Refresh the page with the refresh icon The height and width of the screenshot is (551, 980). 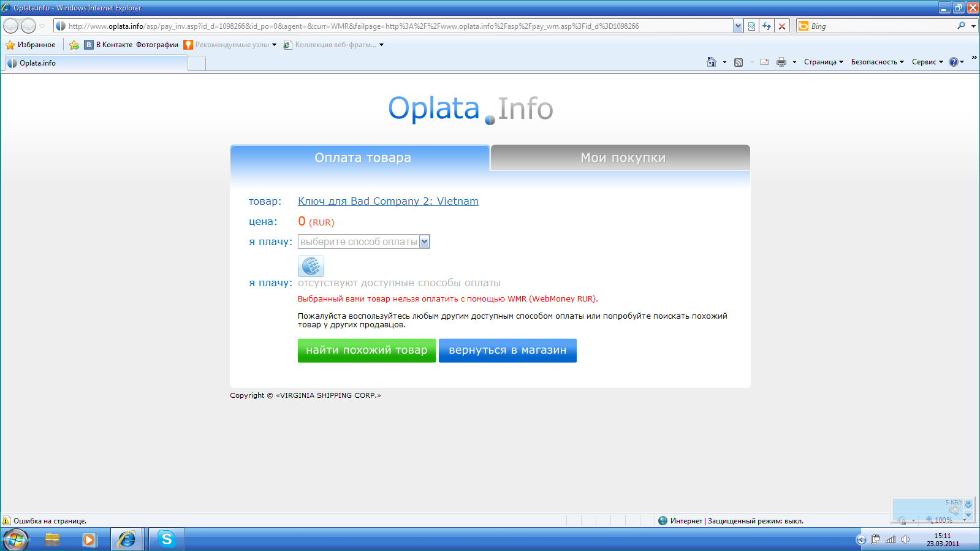click(x=767, y=26)
